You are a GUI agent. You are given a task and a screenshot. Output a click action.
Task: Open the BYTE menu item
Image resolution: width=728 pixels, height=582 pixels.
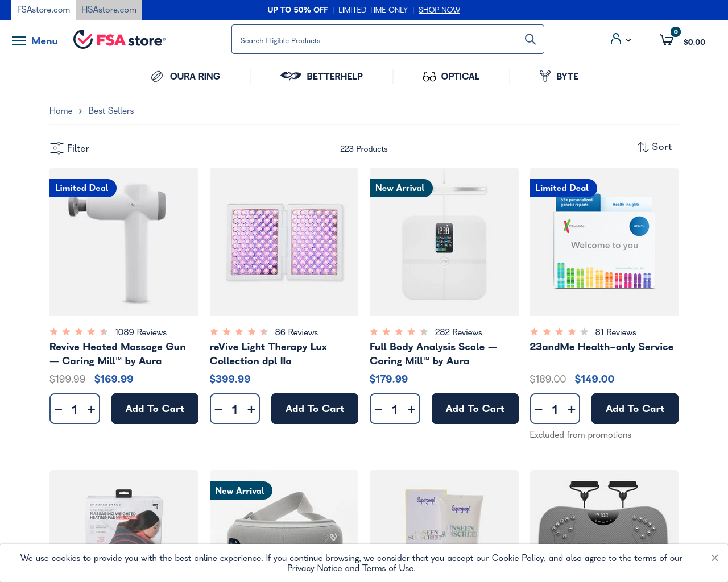pos(567,76)
